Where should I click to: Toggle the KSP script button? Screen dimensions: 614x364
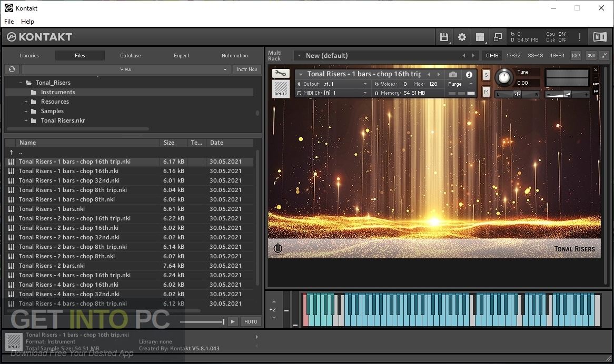(576, 56)
